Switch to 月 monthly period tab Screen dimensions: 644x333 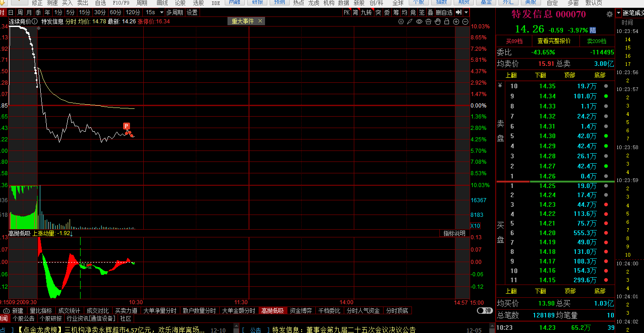click(29, 12)
